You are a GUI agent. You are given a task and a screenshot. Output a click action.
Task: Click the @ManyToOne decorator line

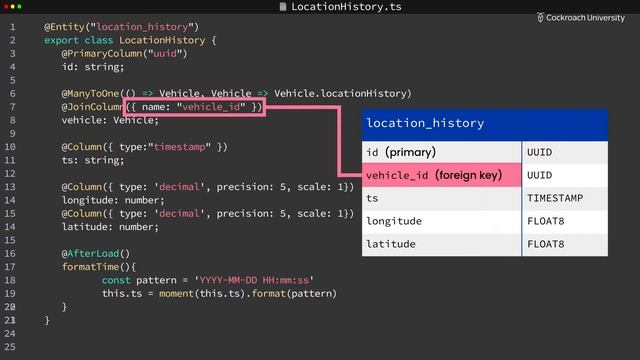pos(236,93)
